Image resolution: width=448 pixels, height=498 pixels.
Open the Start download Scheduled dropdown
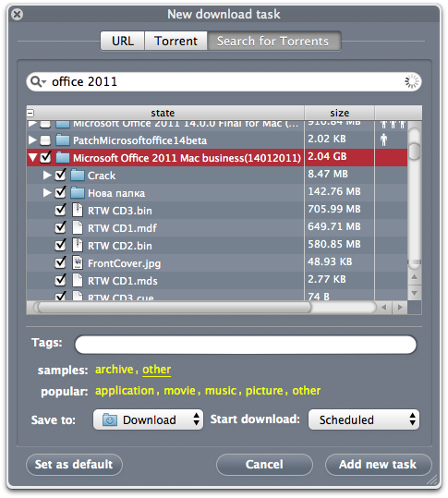[x=364, y=419]
